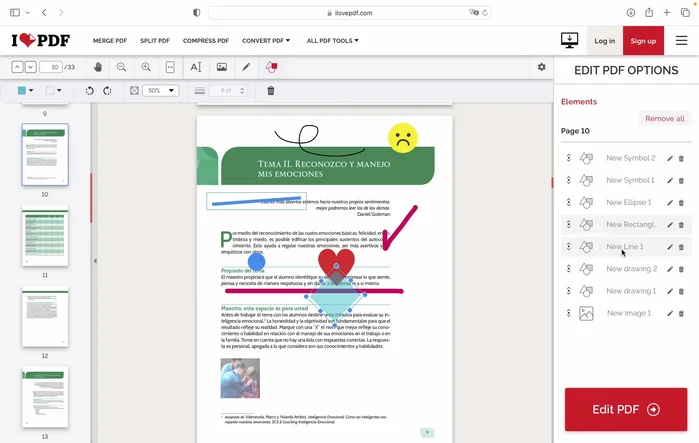Select New Line 1 in elements list

(626, 247)
